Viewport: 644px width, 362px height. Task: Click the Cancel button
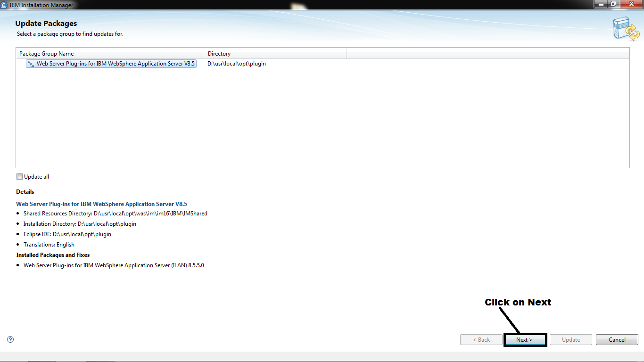tap(617, 339)
